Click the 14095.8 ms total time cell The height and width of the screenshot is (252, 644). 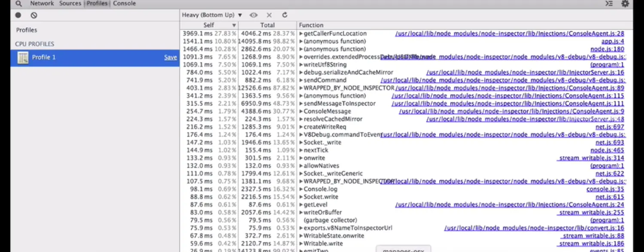pos(267,42)
